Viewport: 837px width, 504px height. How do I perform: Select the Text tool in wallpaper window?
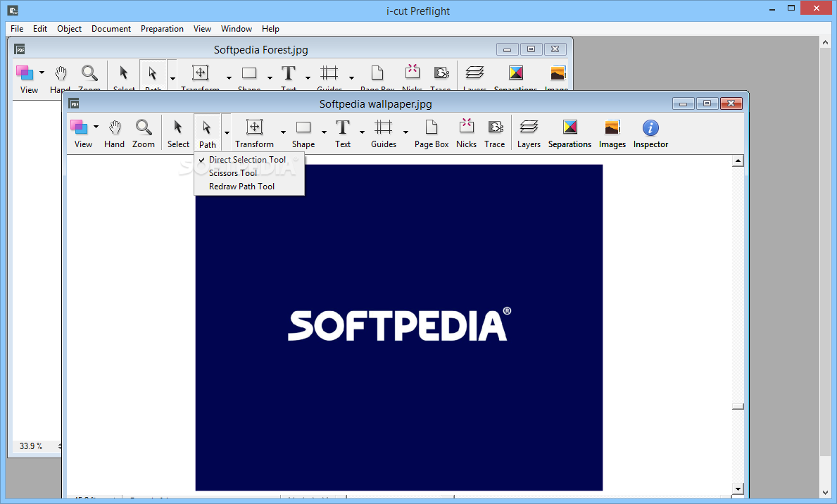click(x=343, y=134)
